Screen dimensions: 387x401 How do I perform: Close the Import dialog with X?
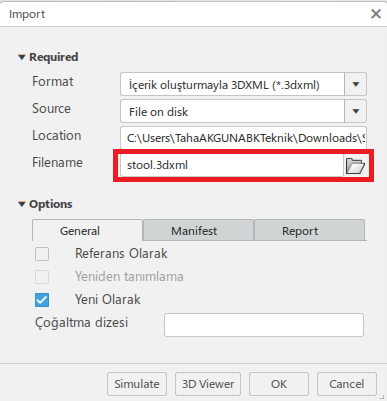coord(376,14)
